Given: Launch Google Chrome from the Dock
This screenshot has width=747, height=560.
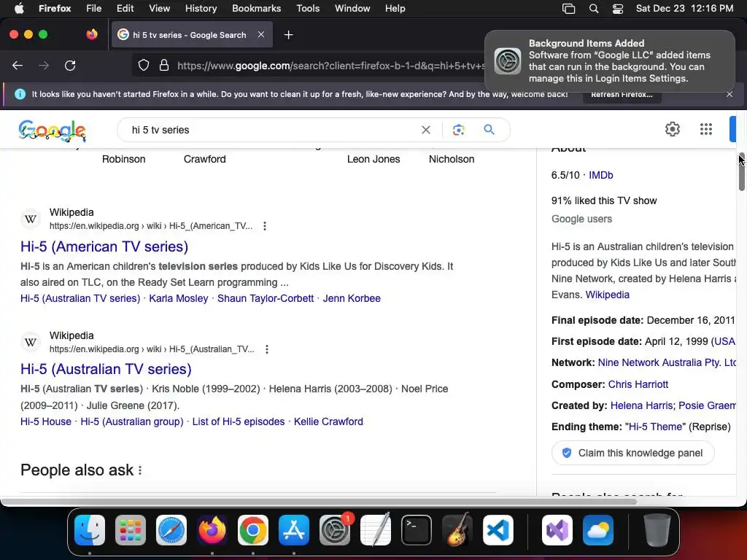Looking at the screenshot, I should click(253, 530).
